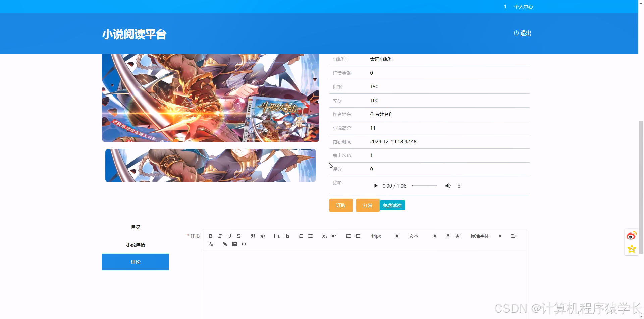Viewport: 644px width, 319px height.
Task: Insert a code block in the editor
Action: (x=263, y=236)
